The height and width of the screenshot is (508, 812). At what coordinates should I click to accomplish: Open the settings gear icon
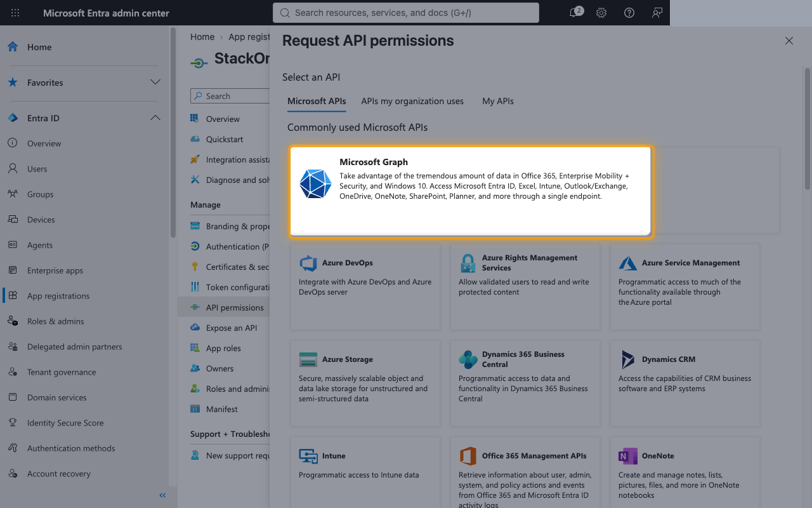point(601,13)
